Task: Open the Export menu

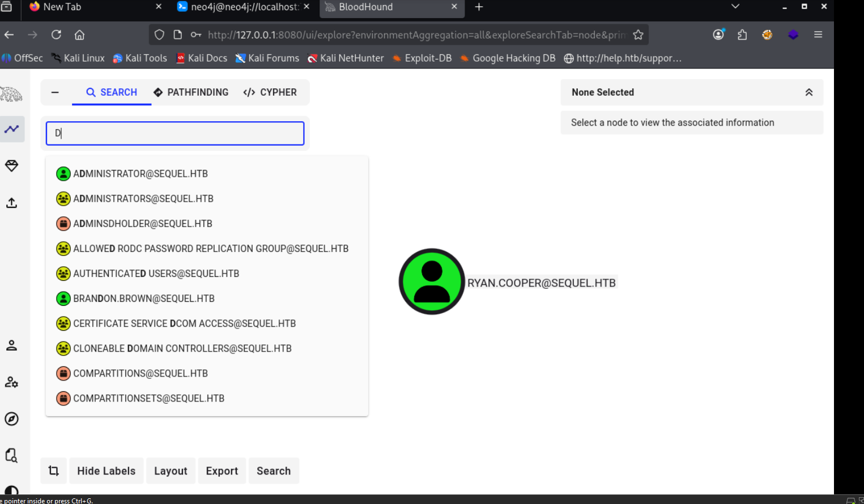Action: pos(222,471)
